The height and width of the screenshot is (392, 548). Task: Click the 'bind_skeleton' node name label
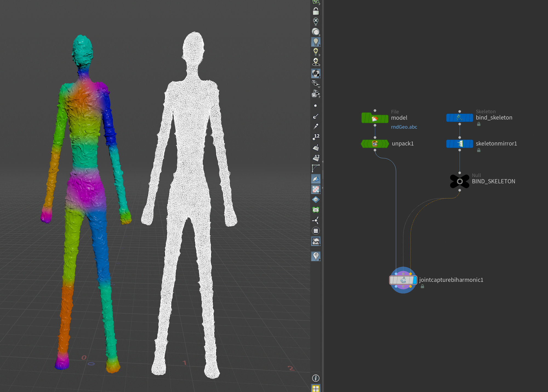[x=494, y=118]
